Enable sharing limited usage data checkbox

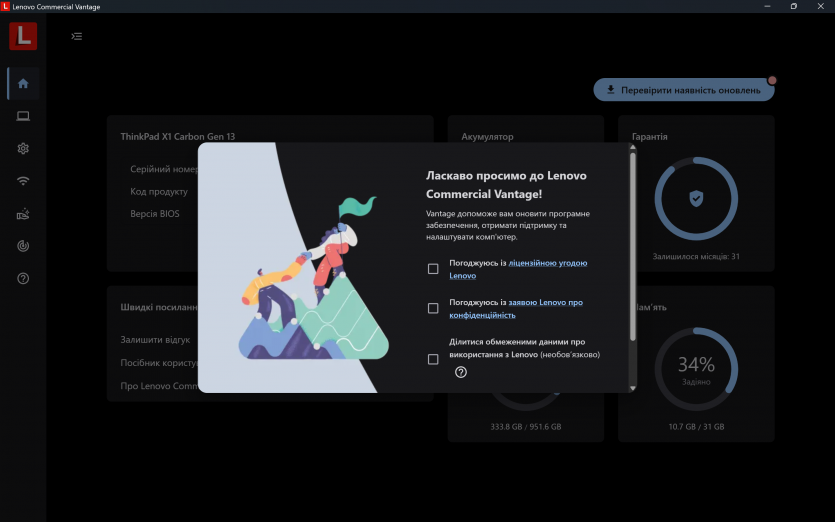point(433,359)
